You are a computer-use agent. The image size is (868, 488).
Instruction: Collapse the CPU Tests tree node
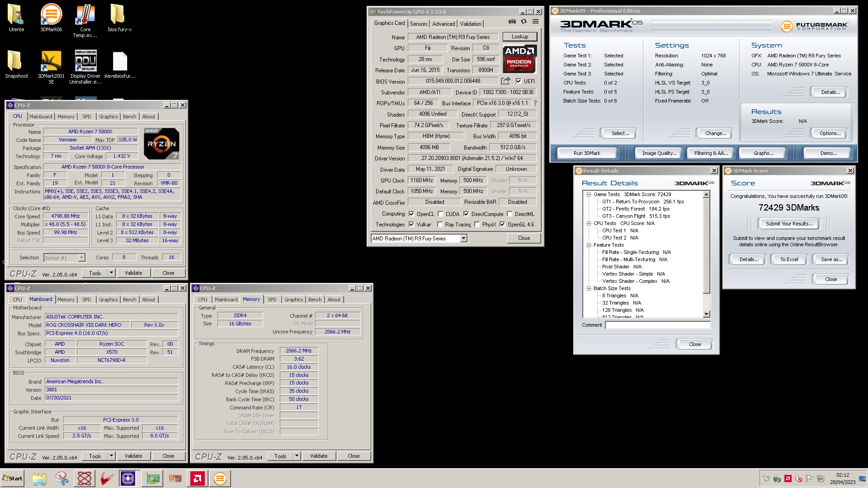(x=589, y=223)
